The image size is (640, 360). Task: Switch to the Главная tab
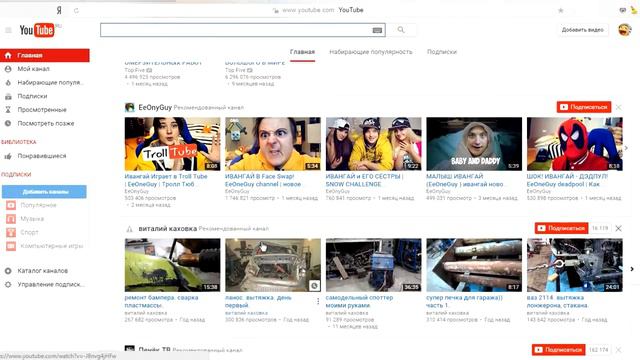click(302, 52)
